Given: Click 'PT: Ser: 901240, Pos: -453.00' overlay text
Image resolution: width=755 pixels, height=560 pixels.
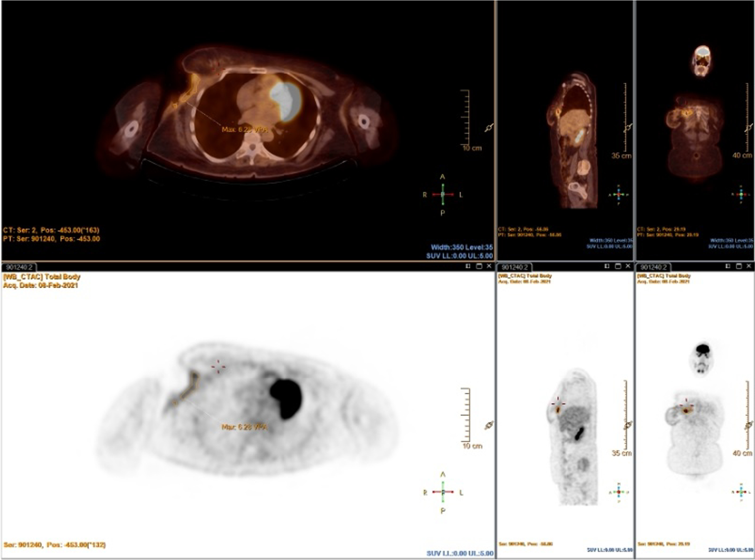Looking at the screenshot, I should [x=51, y=239].
